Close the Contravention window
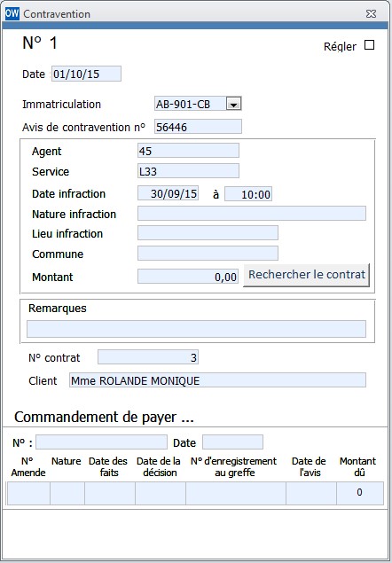Image resolution: width=392 pixels, height=563 pixels. 372,14
